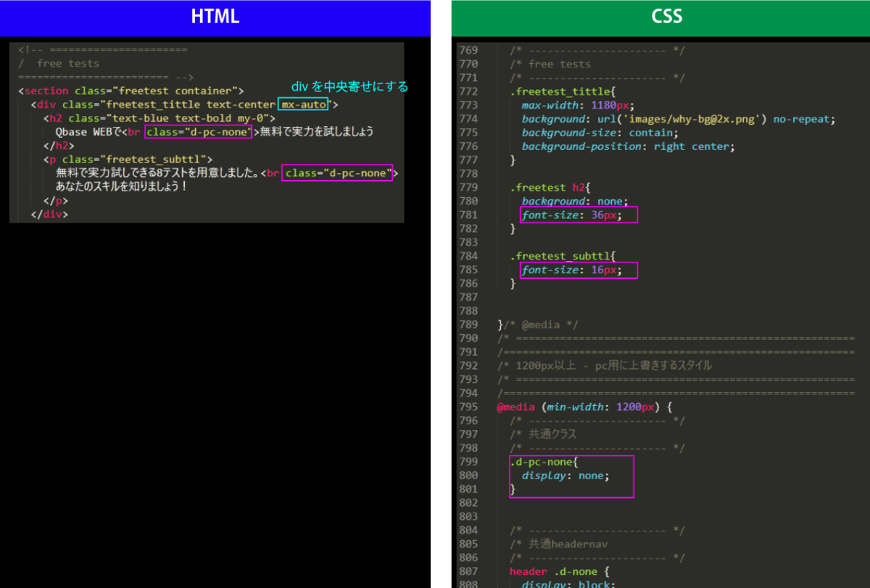
Task: Click the .freetest h2 selector
Action: point(548,188)
